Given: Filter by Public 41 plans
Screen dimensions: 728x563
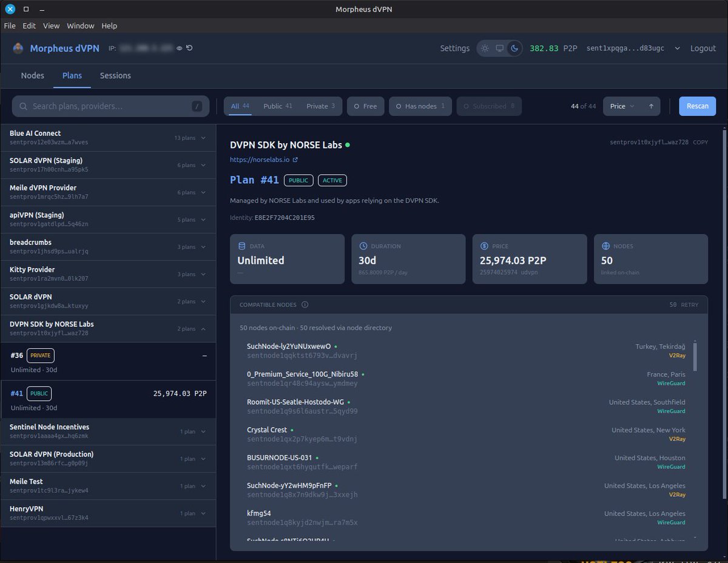Looking at the screenshot, I should point(278,106).
